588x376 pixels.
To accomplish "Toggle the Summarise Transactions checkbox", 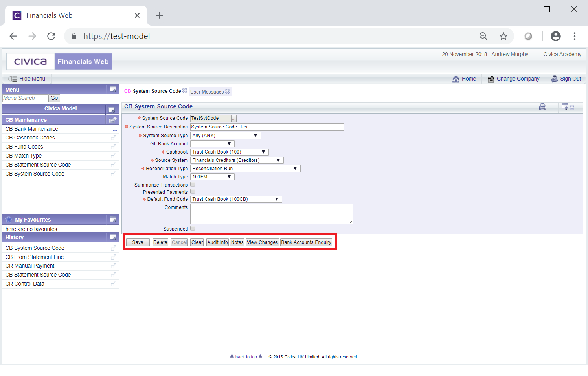I will coord(193,184).
